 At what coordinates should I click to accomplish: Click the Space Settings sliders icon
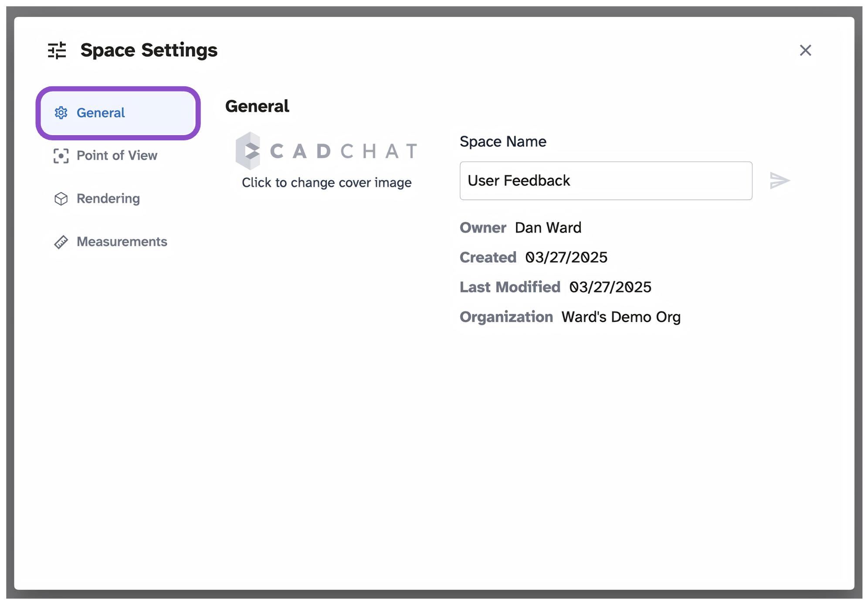tap(57, 51)
